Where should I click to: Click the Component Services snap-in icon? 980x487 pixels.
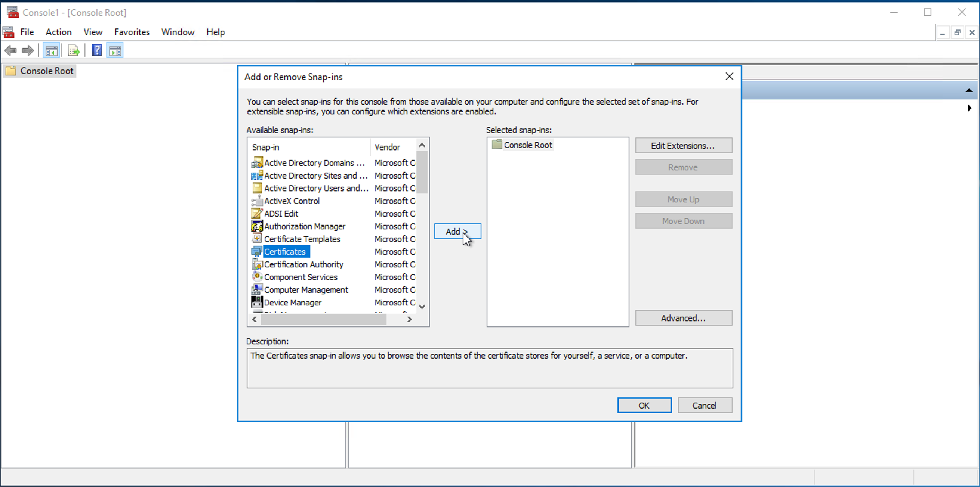click(257, 277)
